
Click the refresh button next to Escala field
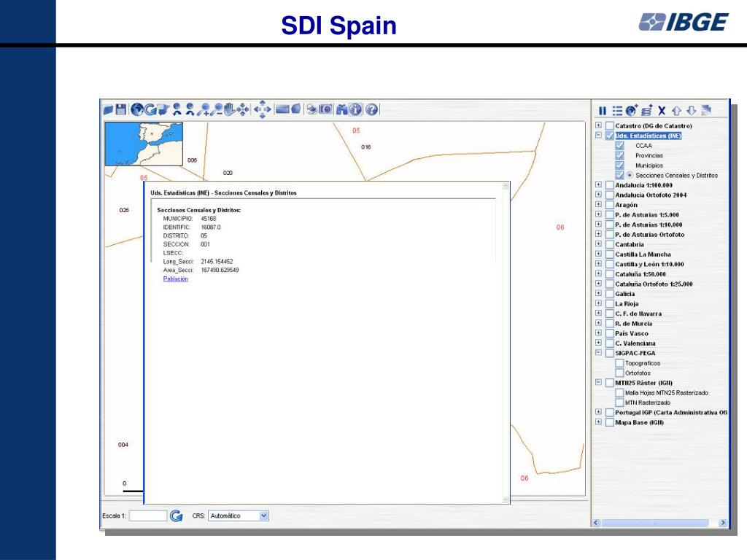coord(177,516)
